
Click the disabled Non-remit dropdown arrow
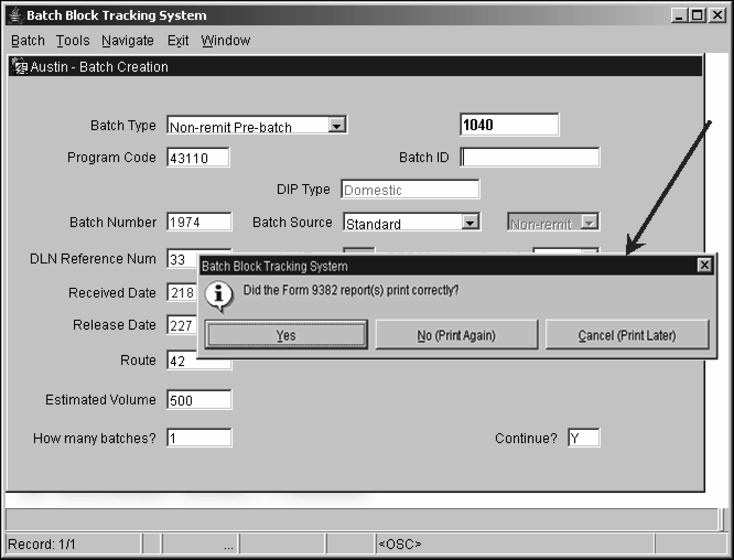coord(589,222)
